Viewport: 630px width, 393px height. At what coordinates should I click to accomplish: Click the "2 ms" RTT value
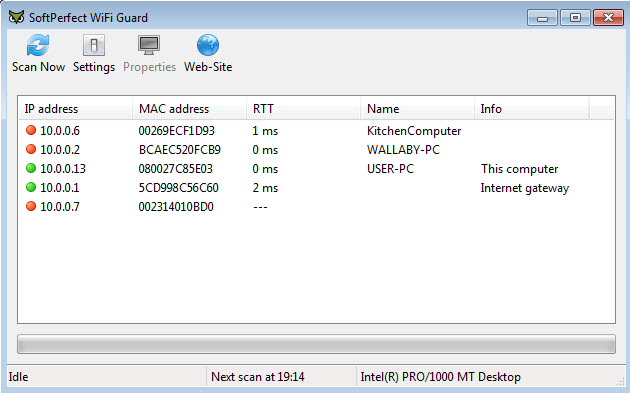point(265,187)
